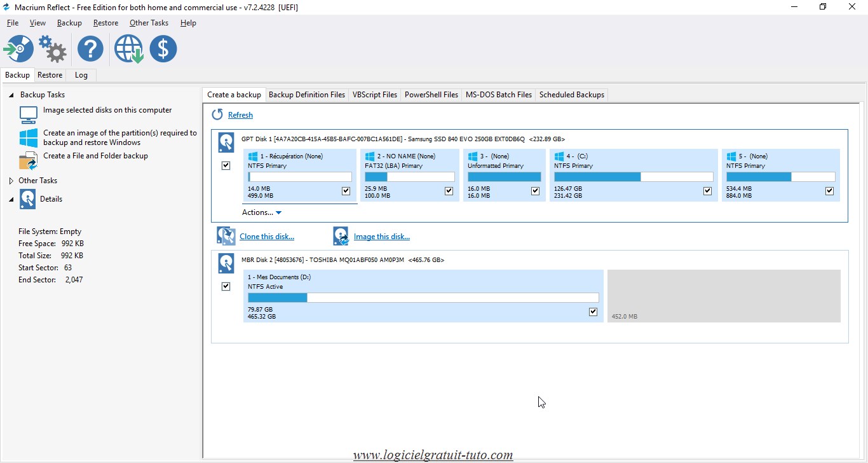868x463 pixels.
Task: Toggle the GPT Disk 1 whole-disk checkbox
Action: (x=226, y=165)
